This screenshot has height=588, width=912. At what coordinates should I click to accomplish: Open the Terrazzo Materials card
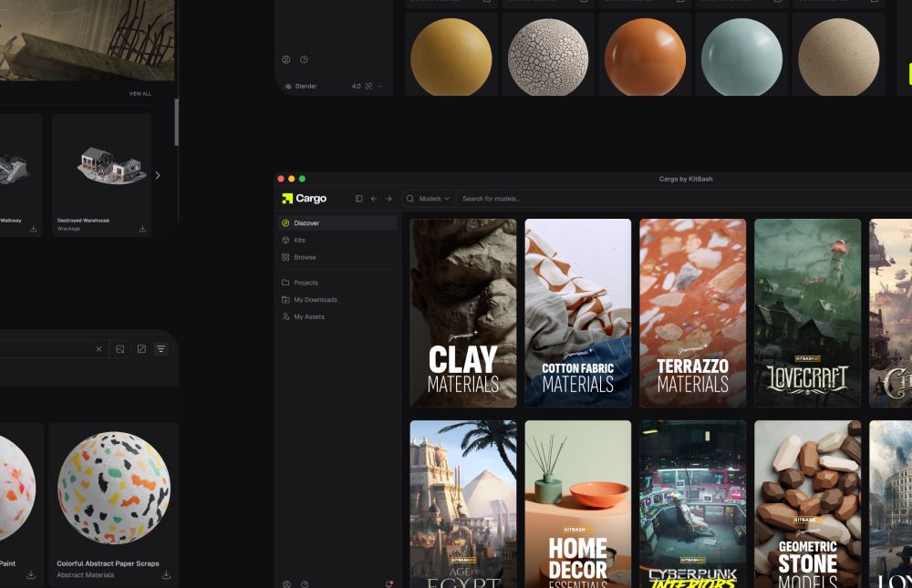(693, 313)
